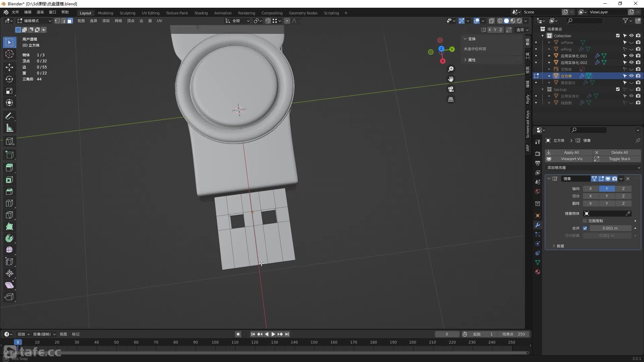Image resolution: width=644 pixels, height=362 pixels.
Task: Switch to UV Editing workspace tab
Action: point(151,13)
